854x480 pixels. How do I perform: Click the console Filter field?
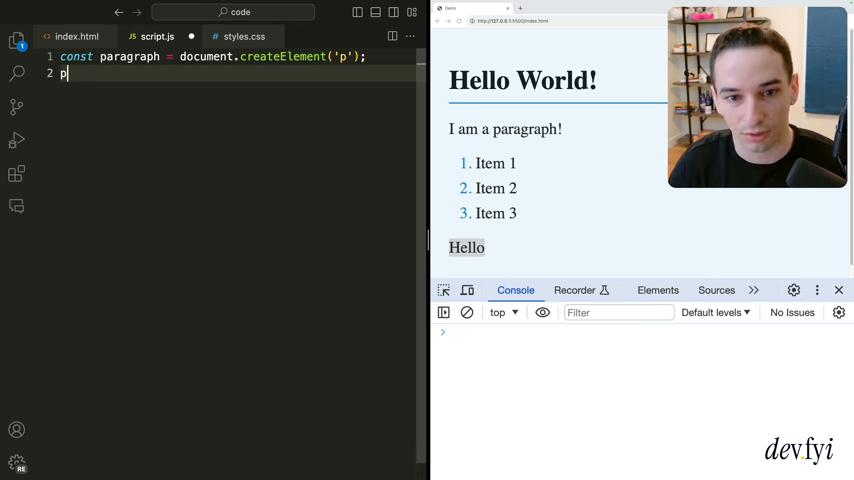point(619,313)
